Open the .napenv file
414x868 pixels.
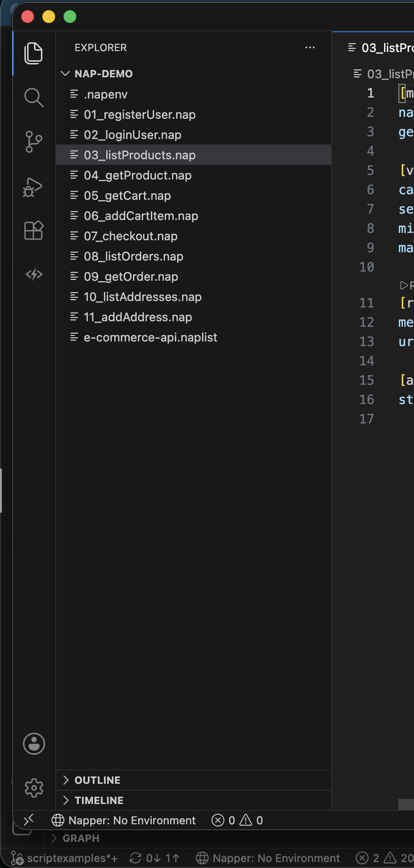pos(194,94)
